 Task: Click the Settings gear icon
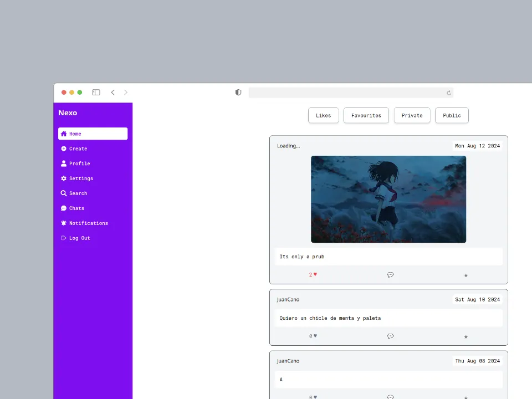click(64, 178)
